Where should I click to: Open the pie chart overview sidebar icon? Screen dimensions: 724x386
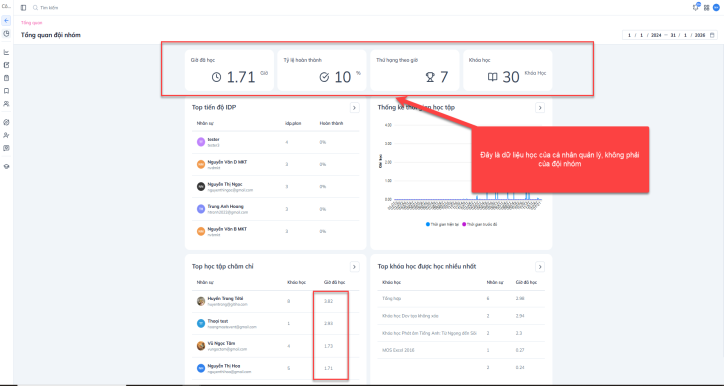pyautogui.click(x=6, y=34)
